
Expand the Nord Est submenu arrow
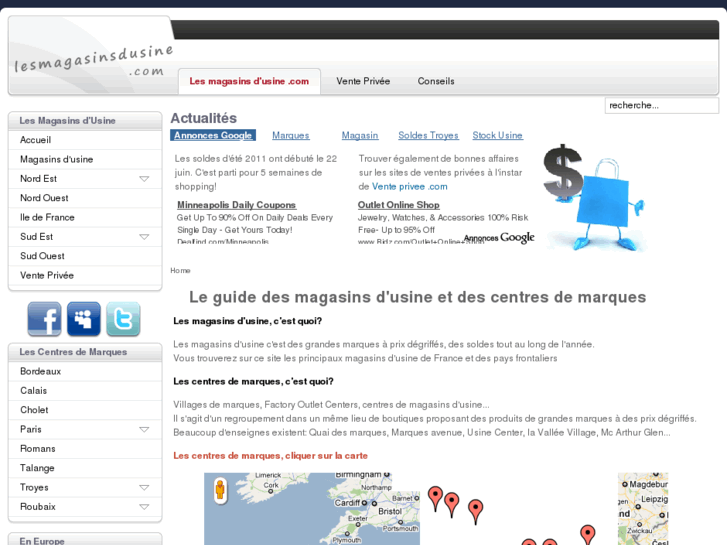[144, 179]
